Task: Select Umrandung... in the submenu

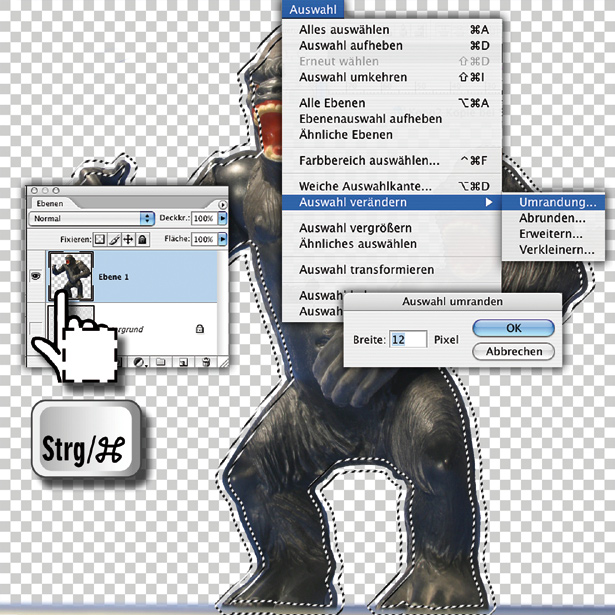Action: [553, 202]
